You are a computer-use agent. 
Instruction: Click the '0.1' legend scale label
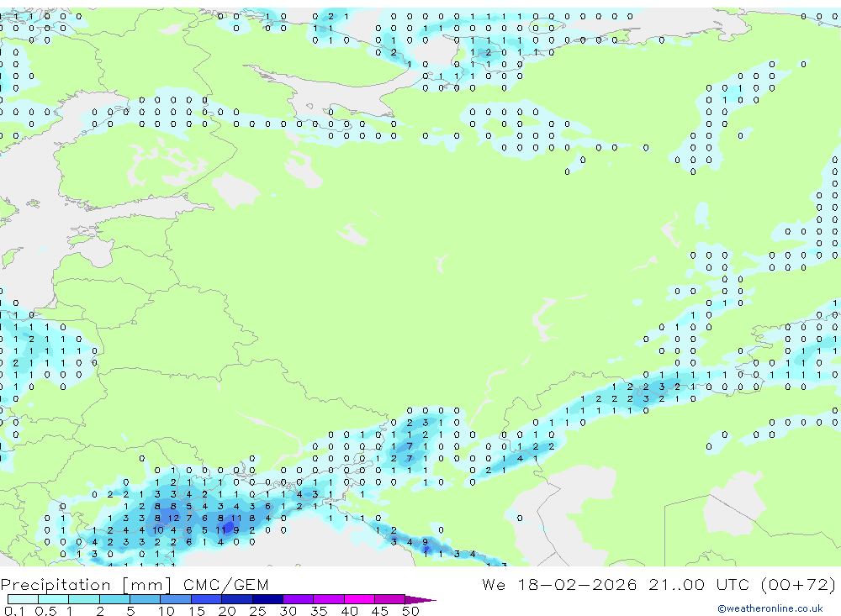click(14, 611)
